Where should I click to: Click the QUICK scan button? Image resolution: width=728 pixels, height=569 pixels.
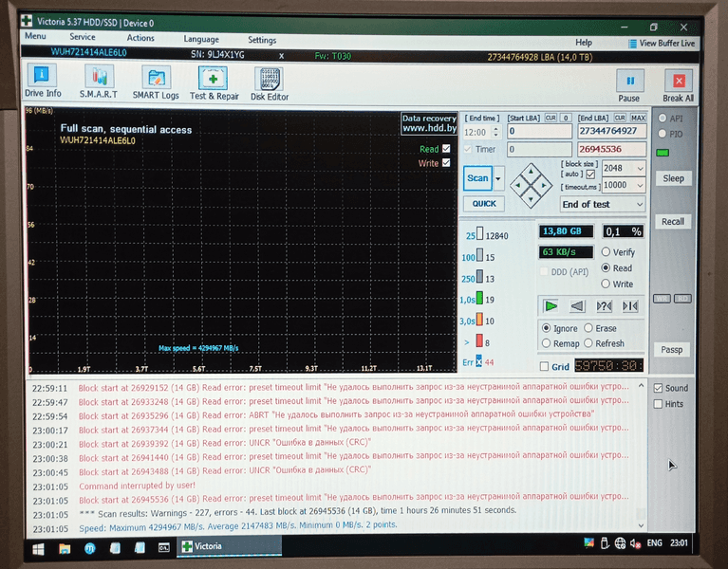(483, 203)
